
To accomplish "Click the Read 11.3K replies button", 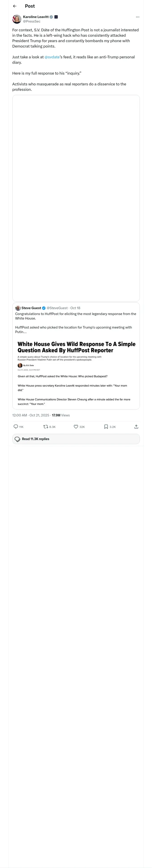I will [76, 439].
